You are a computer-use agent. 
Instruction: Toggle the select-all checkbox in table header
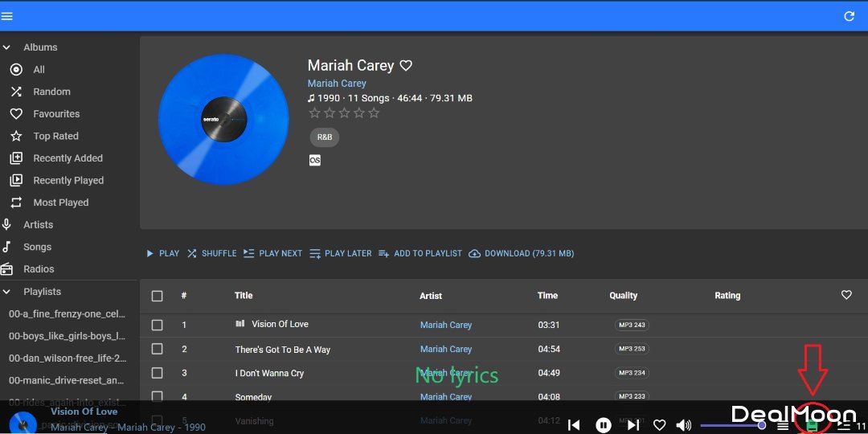(157, 296)
